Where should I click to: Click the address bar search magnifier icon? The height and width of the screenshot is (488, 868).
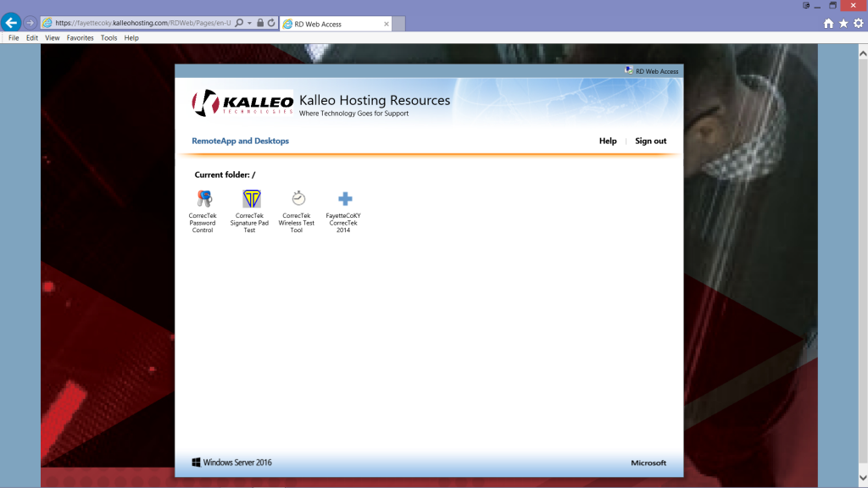click(x=239, y=23)
